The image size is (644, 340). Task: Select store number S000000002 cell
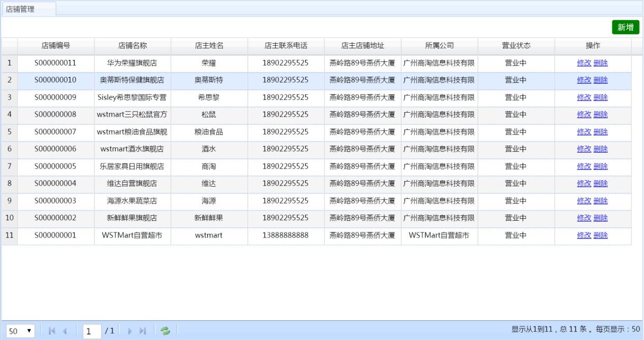point(56,218)
